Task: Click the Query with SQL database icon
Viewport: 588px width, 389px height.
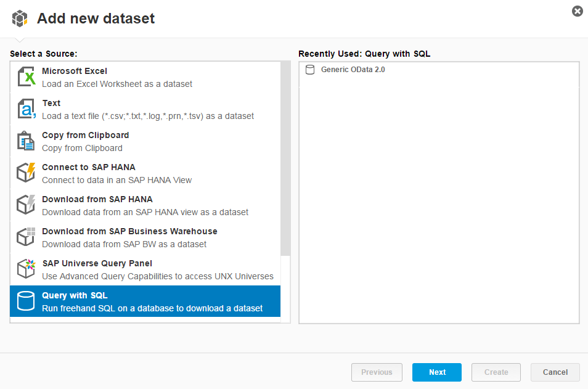Action: (26, 301)
